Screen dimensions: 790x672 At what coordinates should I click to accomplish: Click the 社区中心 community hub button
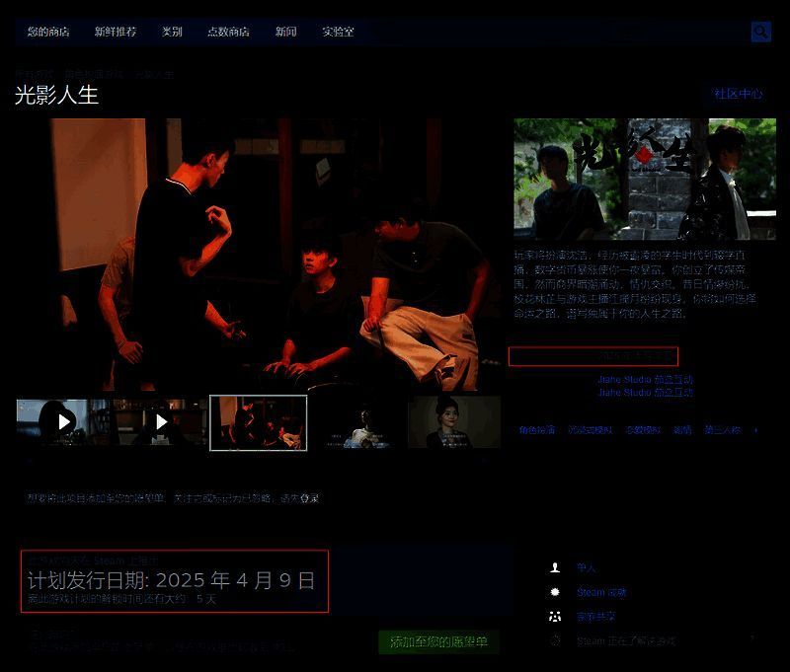tap(738, 94)
